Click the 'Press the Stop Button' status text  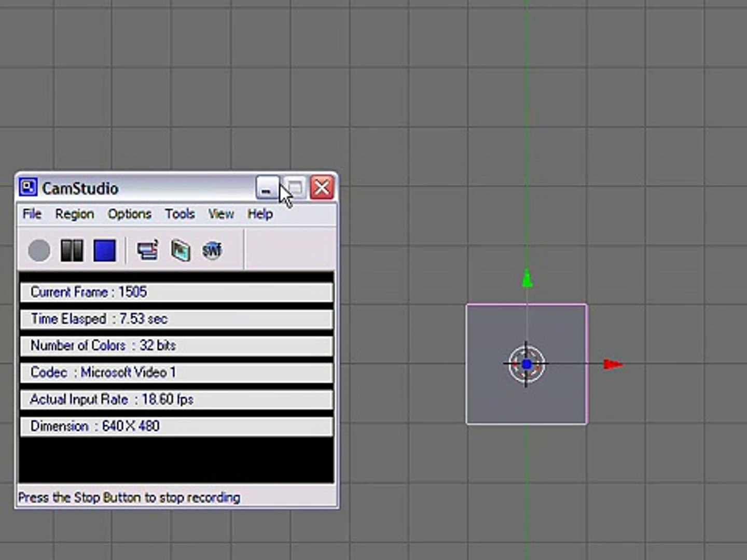(x=129, y=498)
